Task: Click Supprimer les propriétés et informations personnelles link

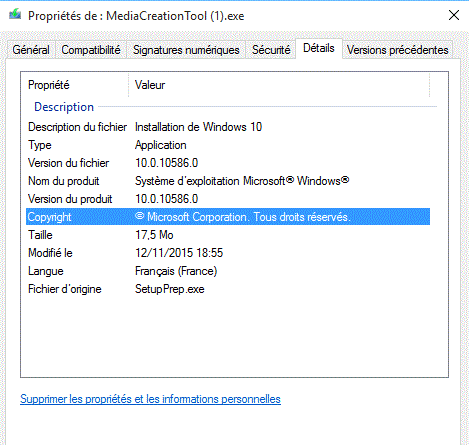Action: coord(150,399)
